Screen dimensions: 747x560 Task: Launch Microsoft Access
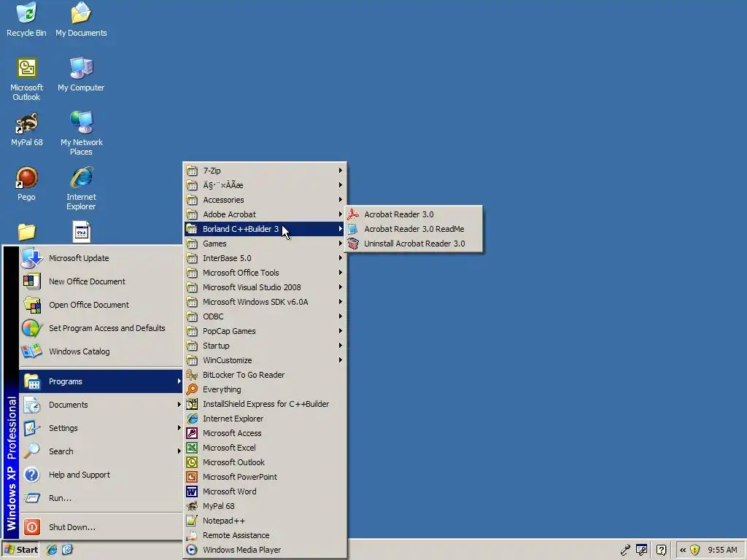click(265, 433)
